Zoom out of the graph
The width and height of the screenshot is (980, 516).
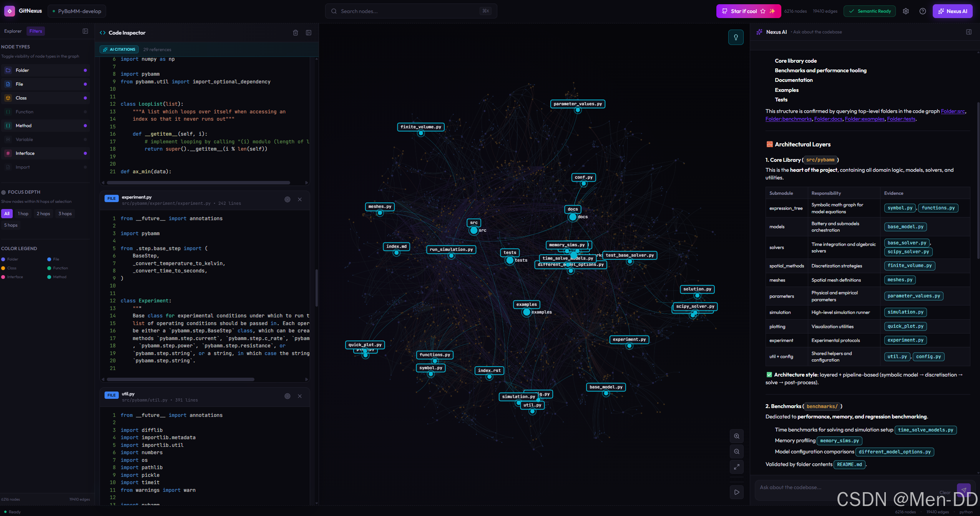tap(736, 451)
